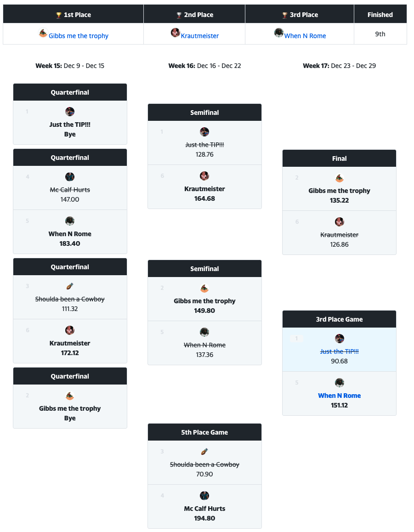Screen dimensions: 414x532
Task: Open struck-through Just the TIP!!! 3rd Place Game link
Action: point(339,351)
